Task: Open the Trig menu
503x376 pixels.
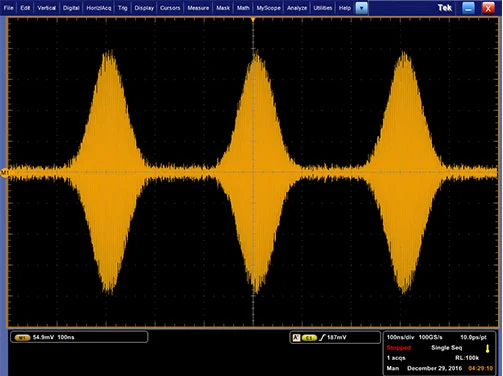Action: [x=123, y=8]
